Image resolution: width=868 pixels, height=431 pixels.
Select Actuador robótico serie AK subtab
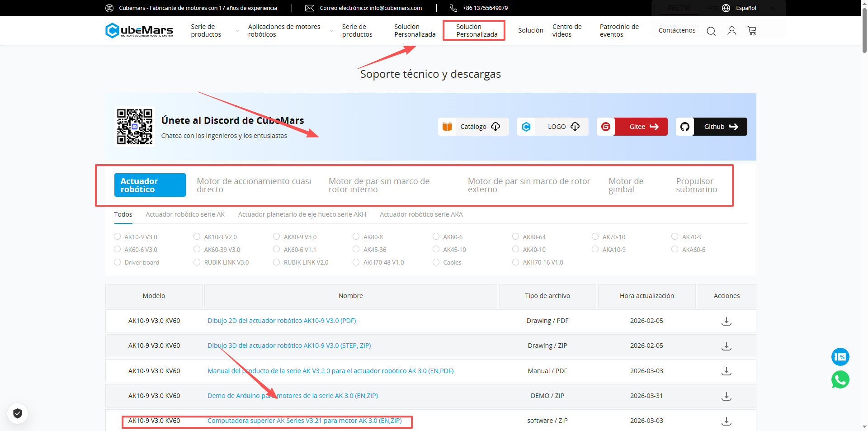click(x=185, y=214)
